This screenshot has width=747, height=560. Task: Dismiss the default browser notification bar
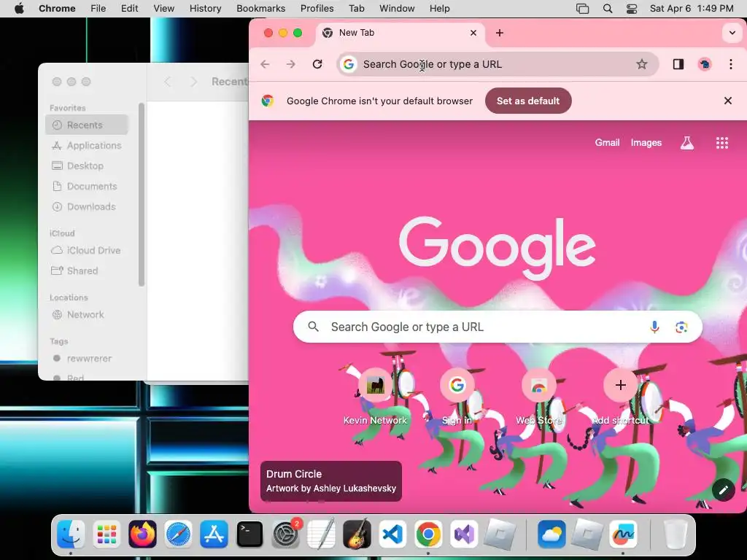727,101
